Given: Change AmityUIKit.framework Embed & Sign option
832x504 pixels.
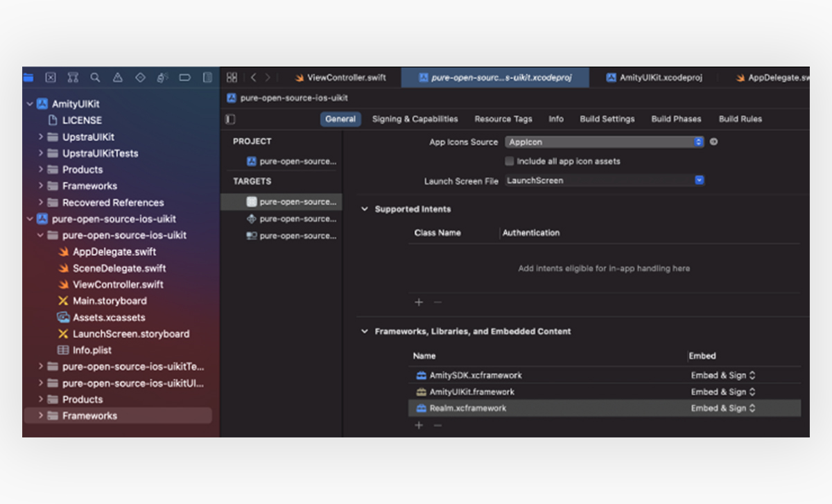Looking at the screenshot, I should (x=723, y=392).
